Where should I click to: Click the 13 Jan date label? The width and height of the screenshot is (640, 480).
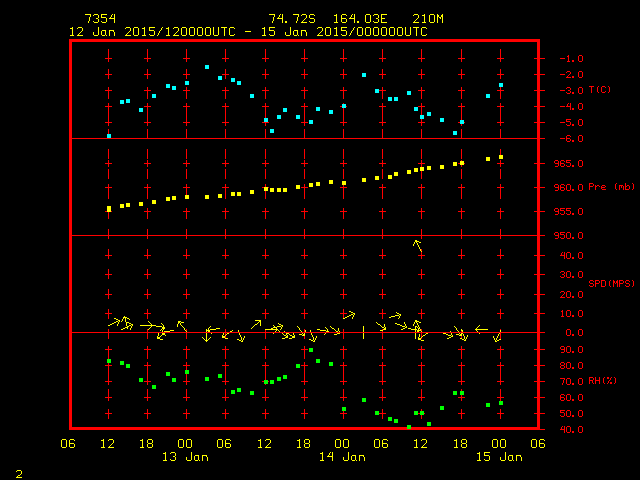(186, 457)
